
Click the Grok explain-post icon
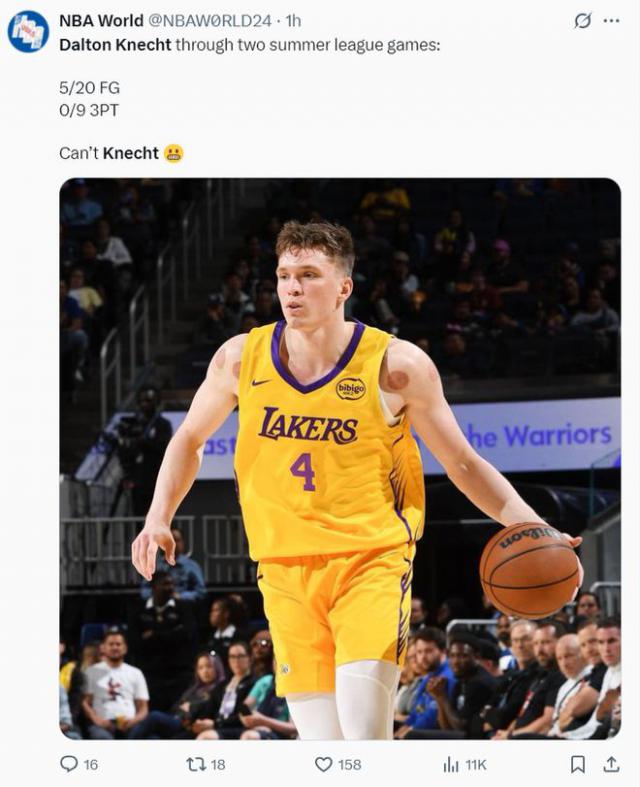582,20
